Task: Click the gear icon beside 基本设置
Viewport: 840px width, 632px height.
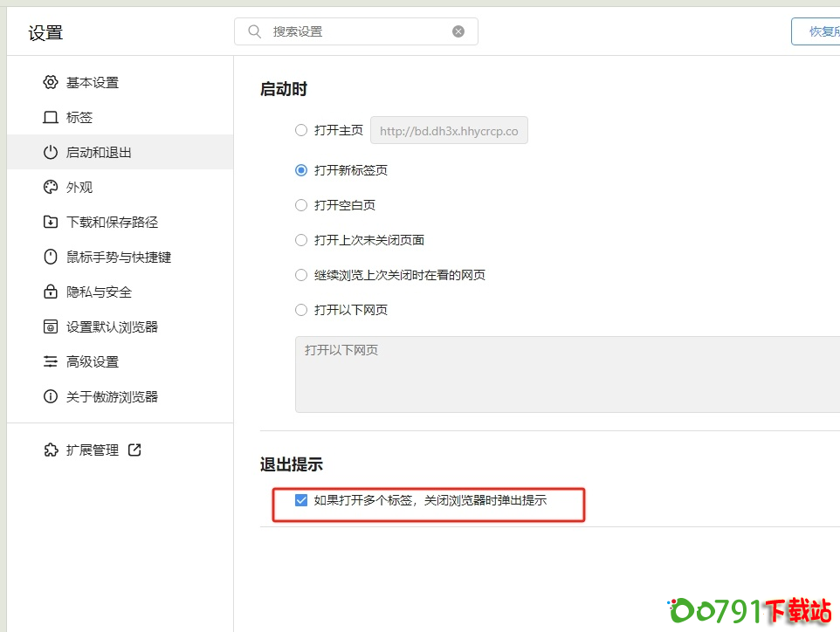Action: (50, 82)
